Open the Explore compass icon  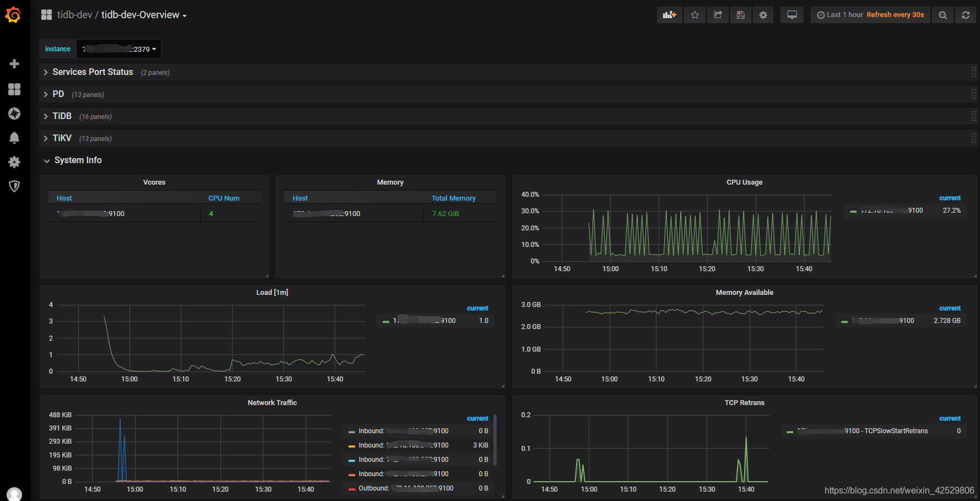[x=14, y=114]
